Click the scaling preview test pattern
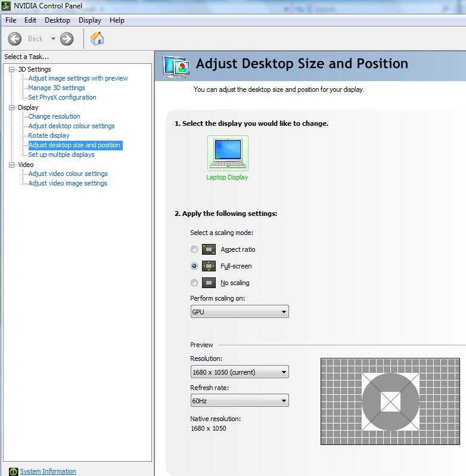 [390, 401]
